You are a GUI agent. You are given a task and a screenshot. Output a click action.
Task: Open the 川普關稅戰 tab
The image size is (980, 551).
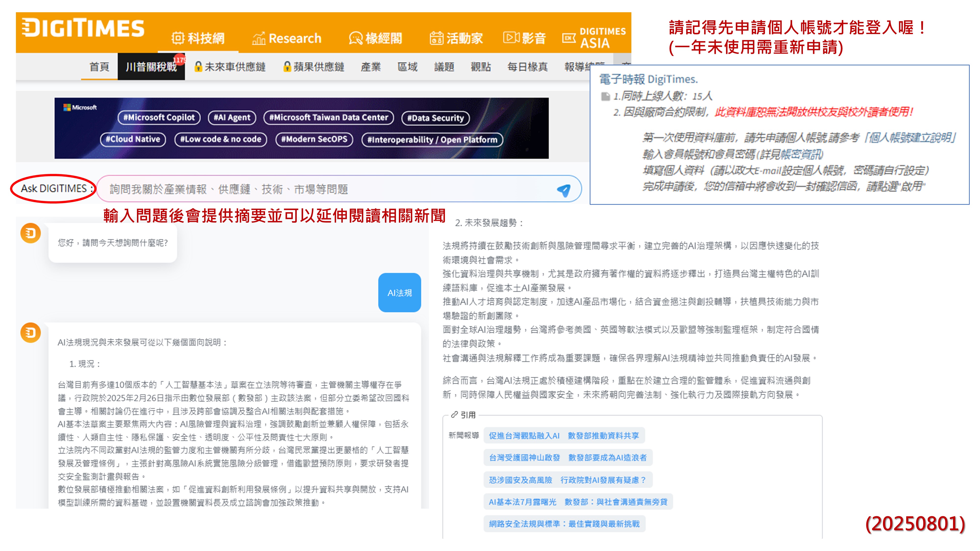(151, 67)
